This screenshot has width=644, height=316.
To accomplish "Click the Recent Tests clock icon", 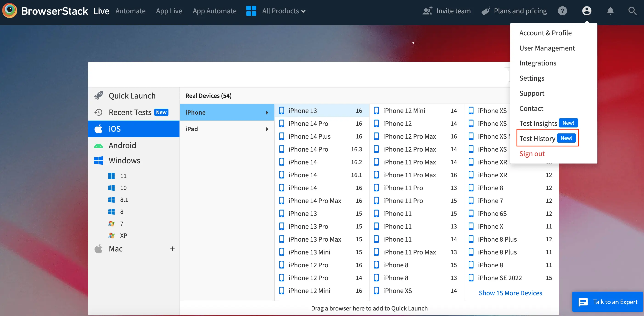I will (x=98, y=112).
